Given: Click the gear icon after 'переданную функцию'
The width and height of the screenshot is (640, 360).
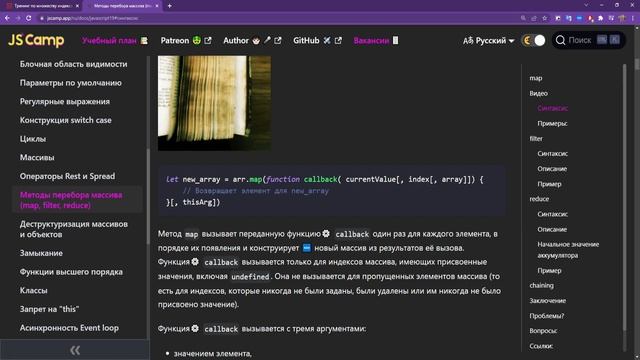Looking at the screenshot, I should (x=326, y=233).
